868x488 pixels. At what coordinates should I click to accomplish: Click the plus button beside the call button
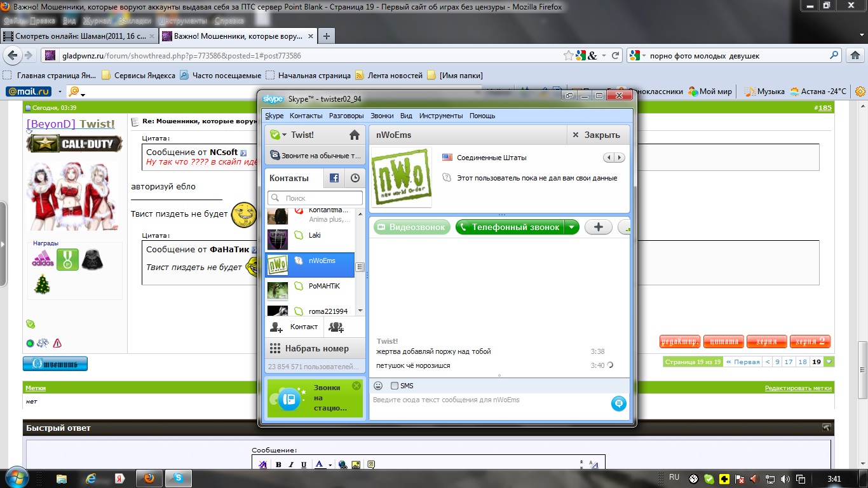click(x=598, y=227)
